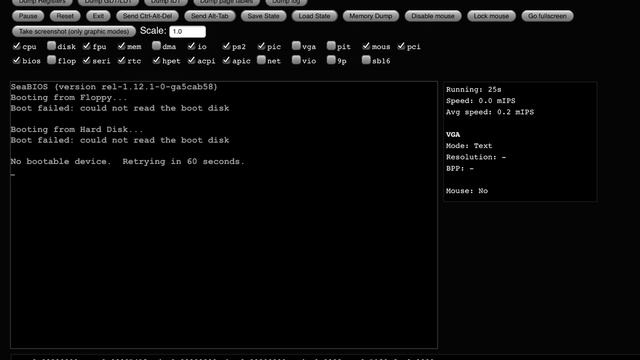Click the 'Speed: 0.0 mIPS' readout
640x360 pixels.
(480, 101)
